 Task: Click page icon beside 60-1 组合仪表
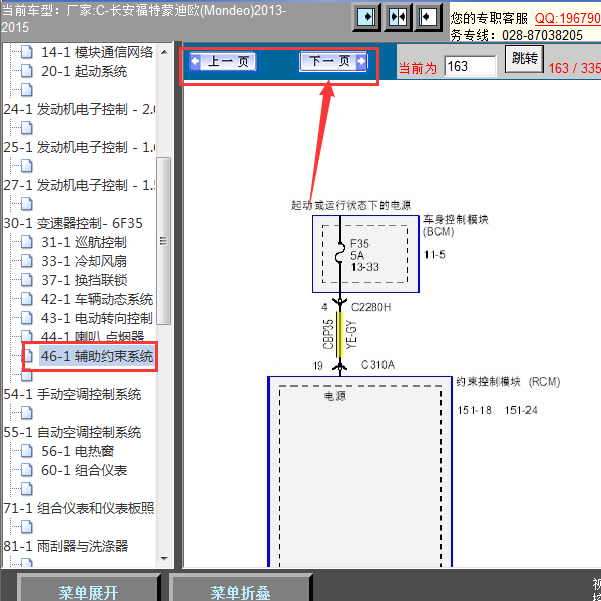click(x=26, y=470)
